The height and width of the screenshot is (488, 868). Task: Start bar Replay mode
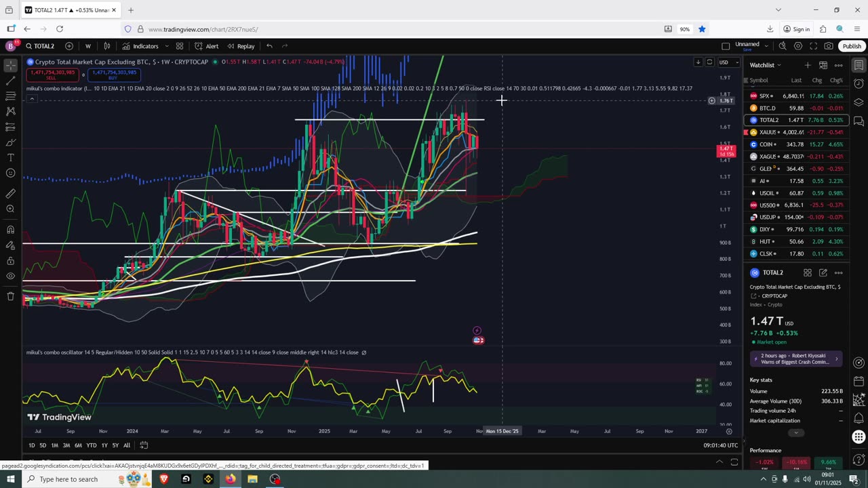coord(241,46)
